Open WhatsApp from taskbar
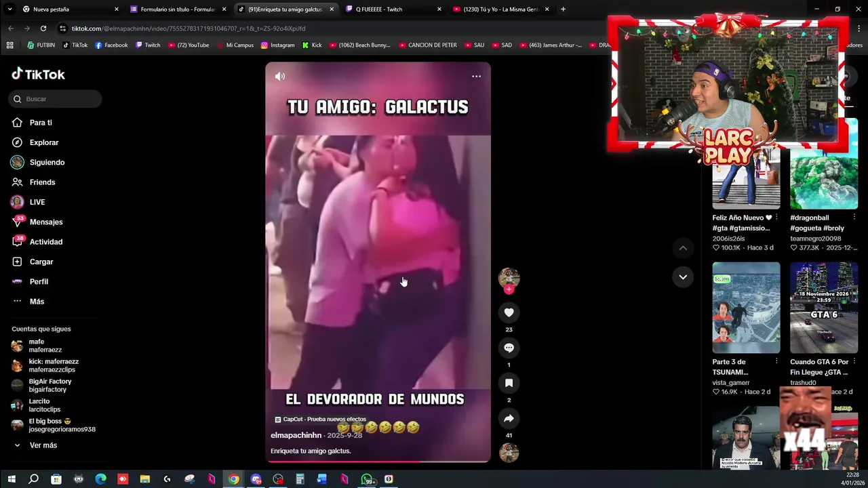The width and height of the screenshot is (868, 488). coord(367,479)
